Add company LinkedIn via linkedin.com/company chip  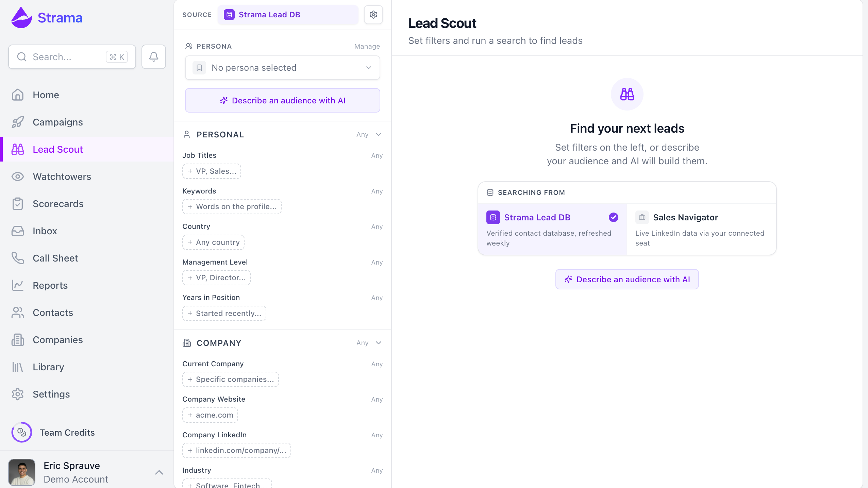[237, 450]
